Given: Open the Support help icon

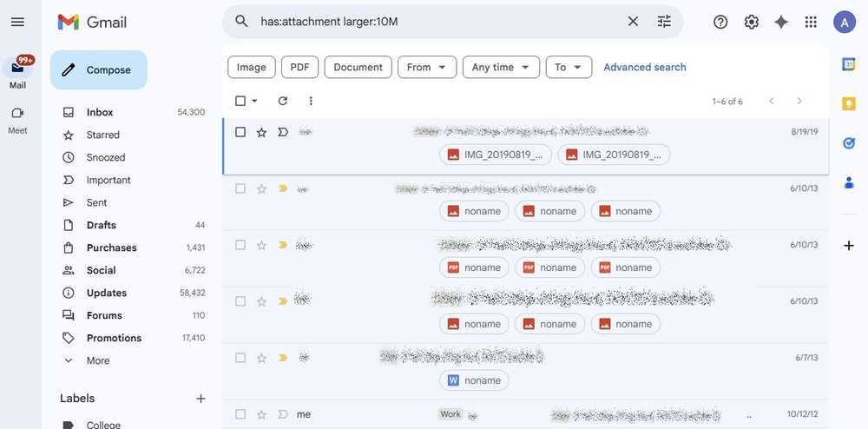Looking at the screenshot, I should (720, 22).
